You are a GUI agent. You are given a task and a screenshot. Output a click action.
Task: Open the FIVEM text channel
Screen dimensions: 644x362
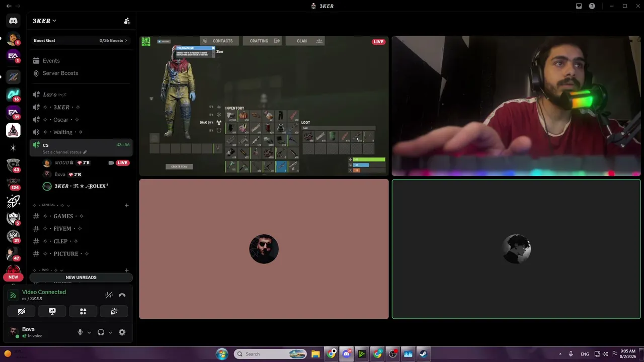(82, 229)
